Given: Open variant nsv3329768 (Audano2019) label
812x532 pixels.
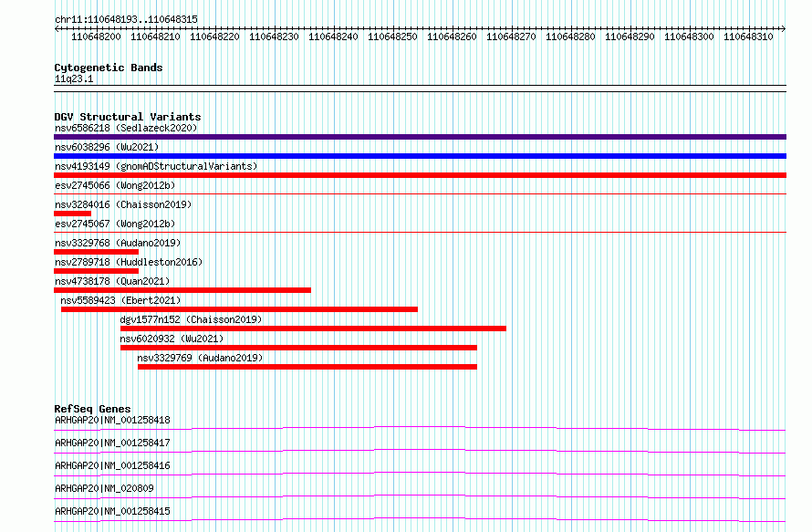Looking at the screenshot, I should (118, 243).
